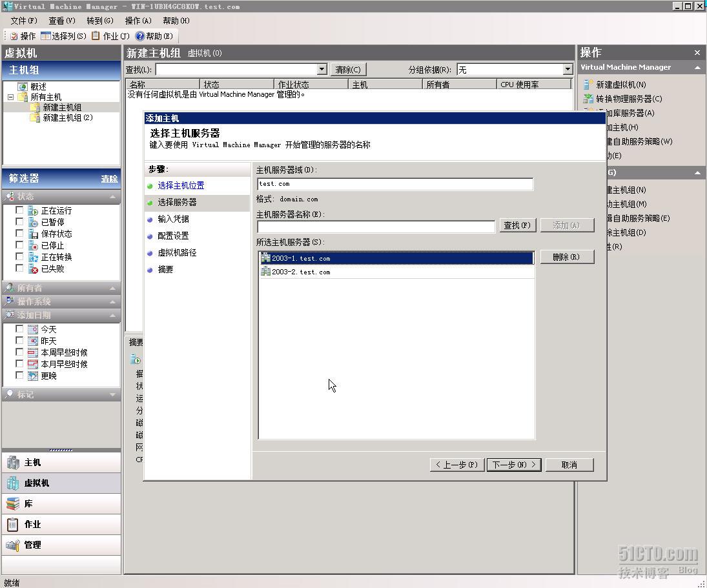Check the 已失败 filter checkbox

[19, 268]
